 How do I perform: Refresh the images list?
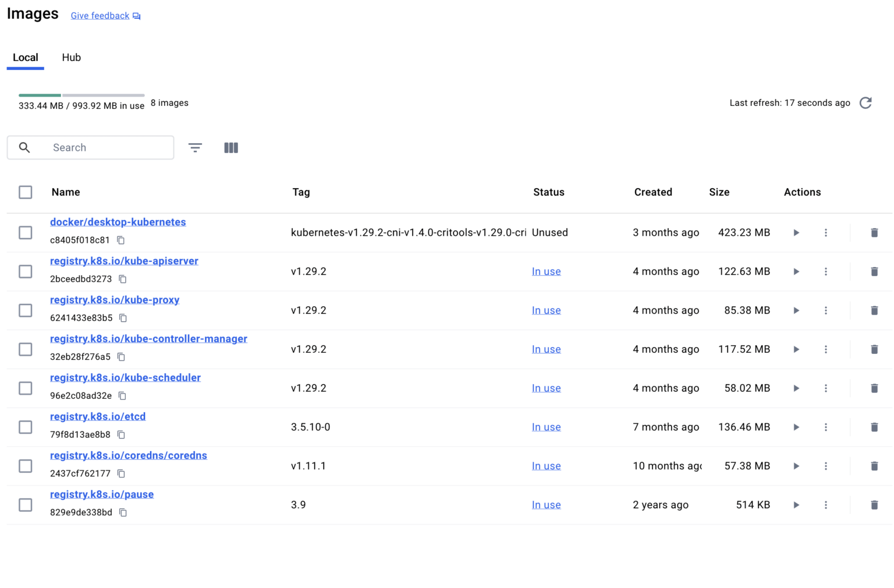point(865,103)
